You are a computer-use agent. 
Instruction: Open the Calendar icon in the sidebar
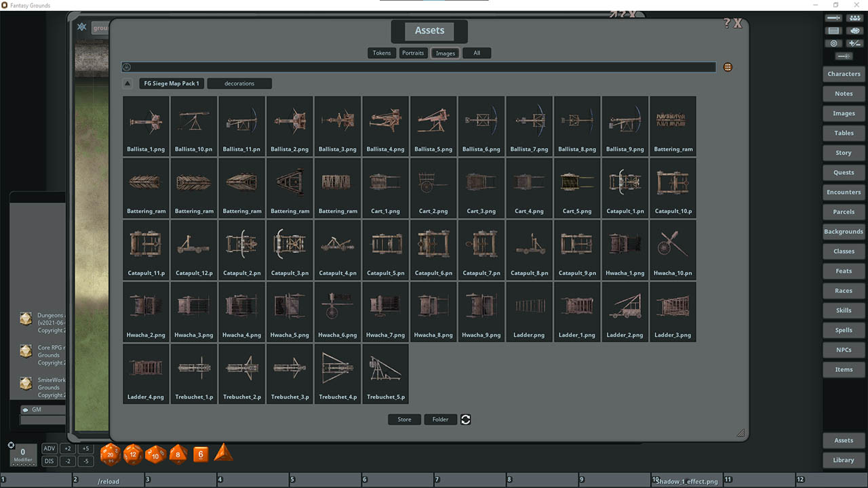point(833,31)
